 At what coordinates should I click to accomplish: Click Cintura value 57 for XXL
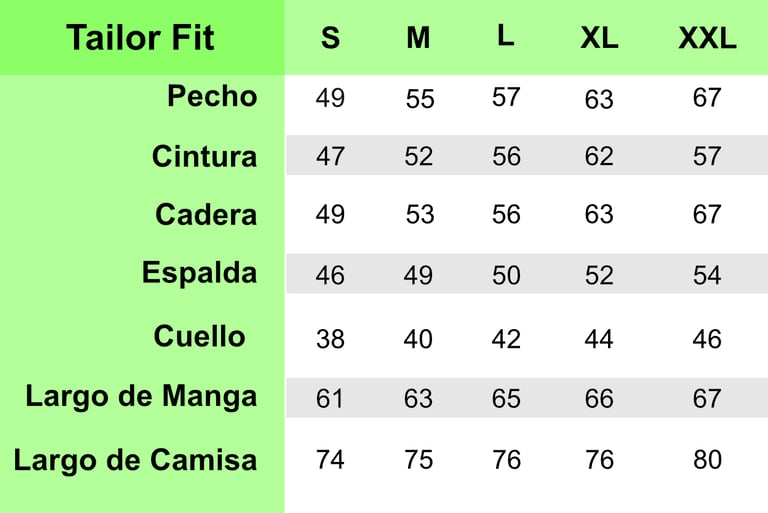pyautogui.click(x=707, y=156)
